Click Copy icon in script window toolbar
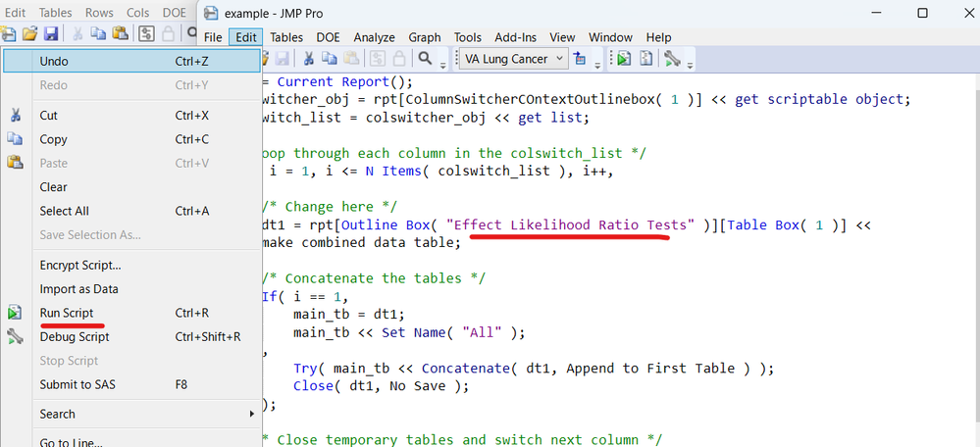 (329, 59)
